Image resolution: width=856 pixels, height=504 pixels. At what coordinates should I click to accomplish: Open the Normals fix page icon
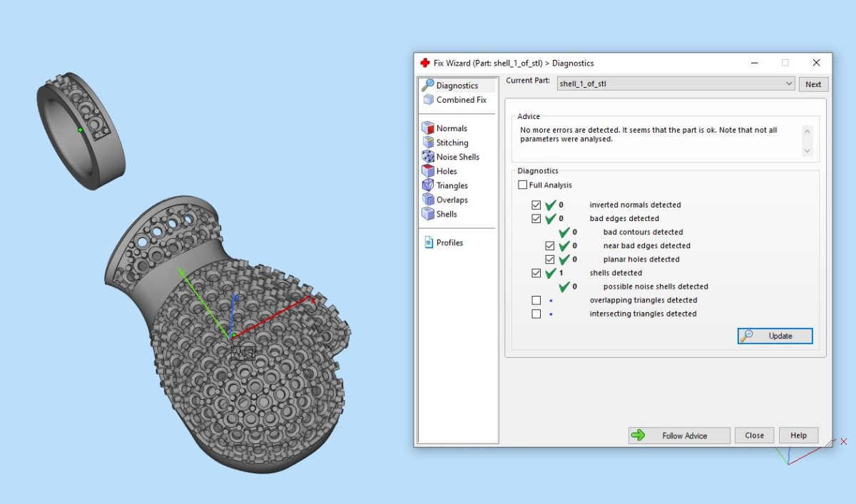[428, 128]
